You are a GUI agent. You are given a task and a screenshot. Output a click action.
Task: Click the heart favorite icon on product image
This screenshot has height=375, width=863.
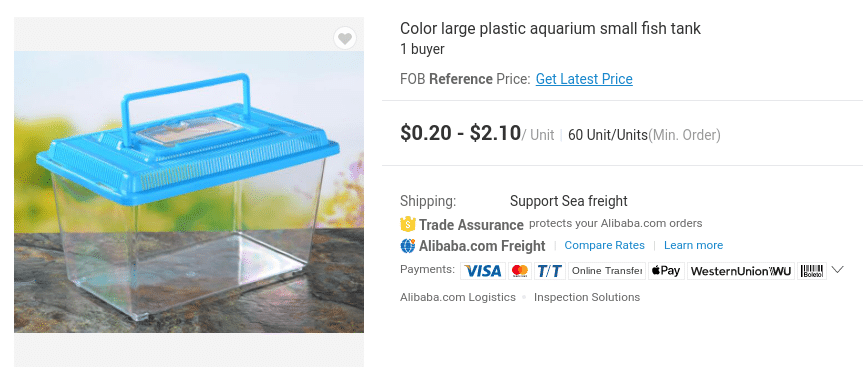[x=345, y=39]
